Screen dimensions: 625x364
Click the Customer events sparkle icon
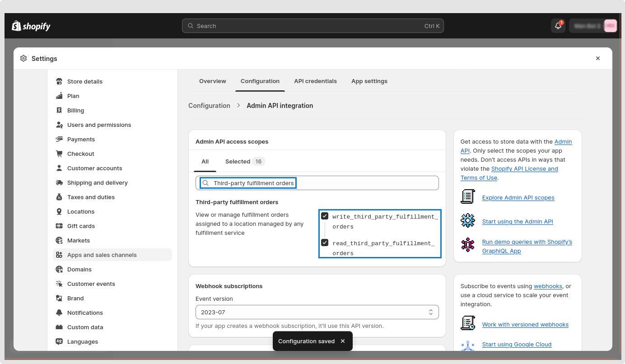(59, 284)
